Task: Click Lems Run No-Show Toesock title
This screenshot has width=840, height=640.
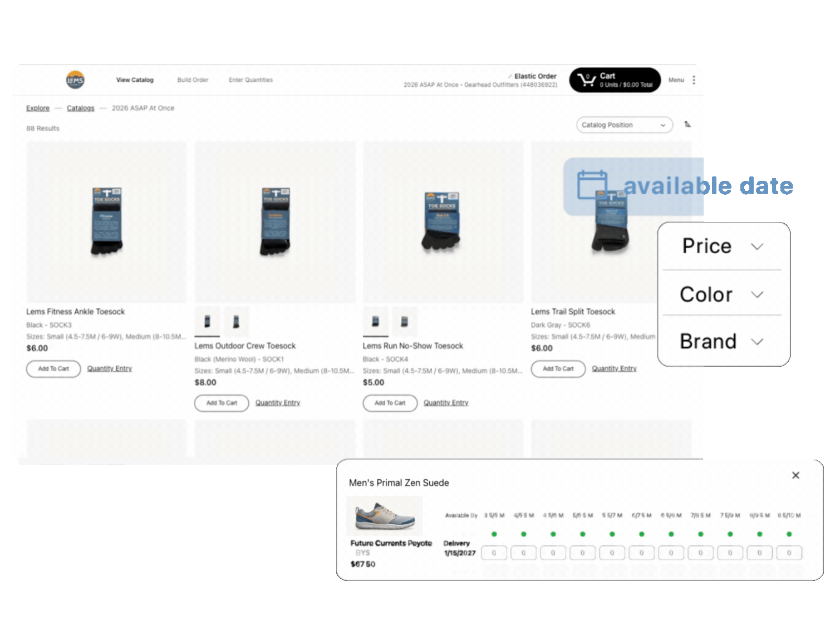Action: click(413, 346)
